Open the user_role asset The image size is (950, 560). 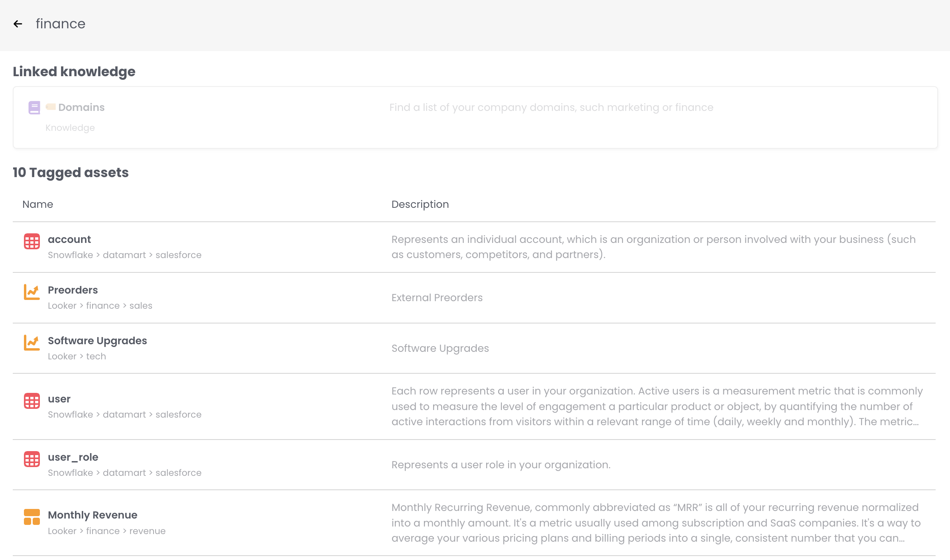point(73,457)
